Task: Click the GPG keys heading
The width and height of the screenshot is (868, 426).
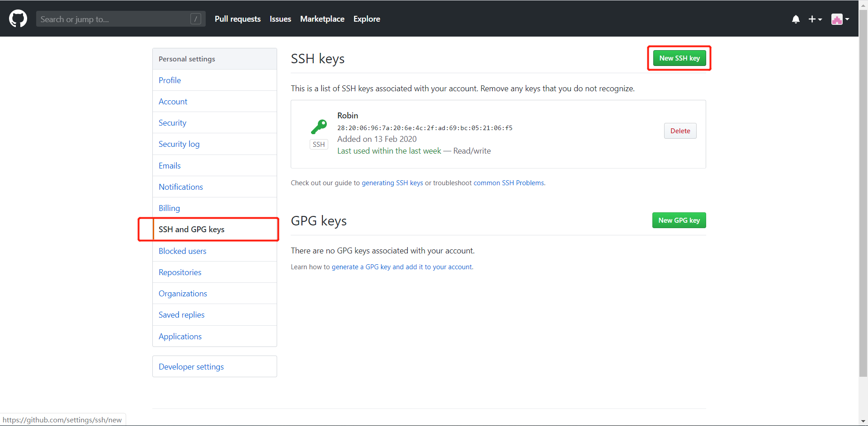Action: point(319,221)
